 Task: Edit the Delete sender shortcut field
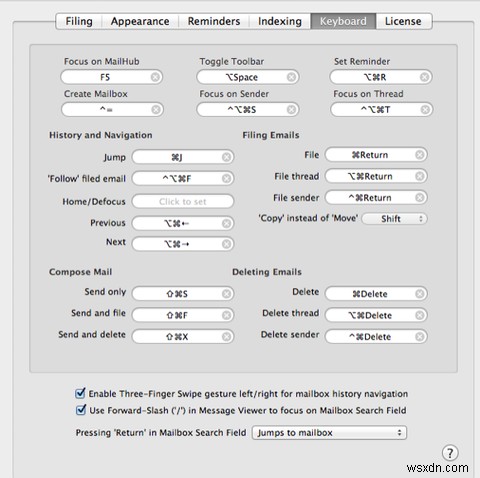[376, 337]
